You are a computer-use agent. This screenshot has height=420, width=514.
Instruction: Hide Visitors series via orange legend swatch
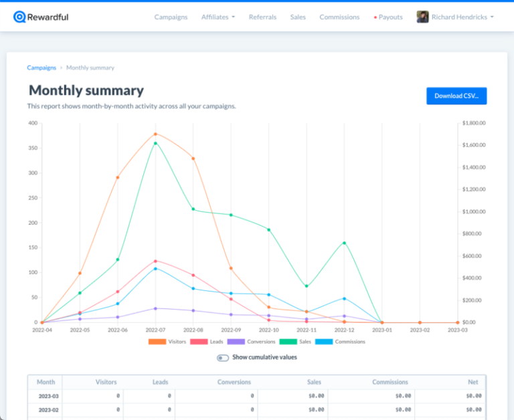point(157,342)
